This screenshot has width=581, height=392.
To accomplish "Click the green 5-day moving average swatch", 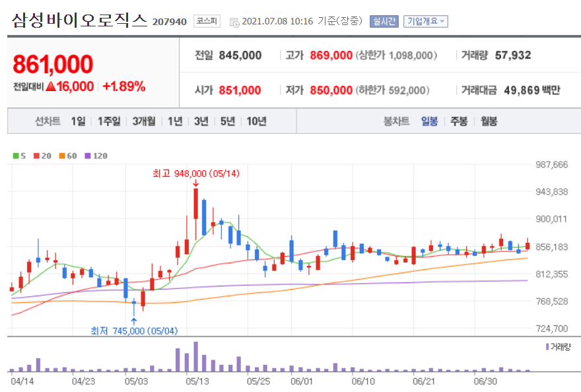I will (x=16, y=156).
